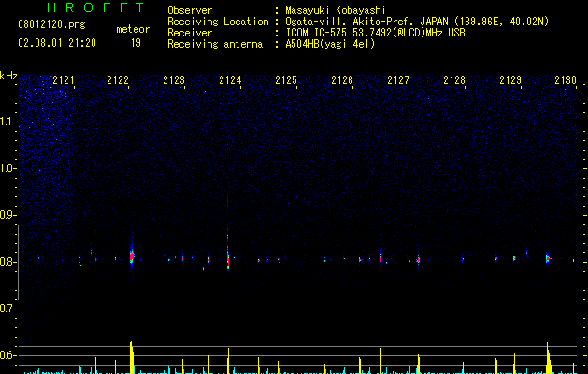Click the 0.8 kHz axis label

pos(7,262)
